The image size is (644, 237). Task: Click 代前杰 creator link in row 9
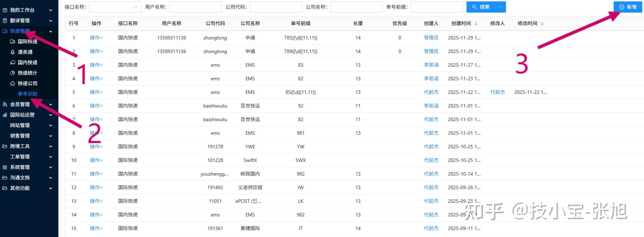point(431,147)
